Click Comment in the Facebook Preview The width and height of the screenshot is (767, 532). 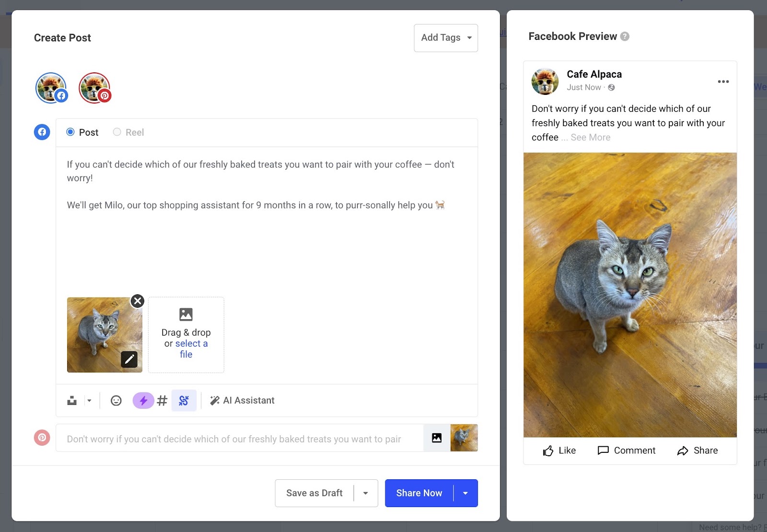(x=626, y=450)
